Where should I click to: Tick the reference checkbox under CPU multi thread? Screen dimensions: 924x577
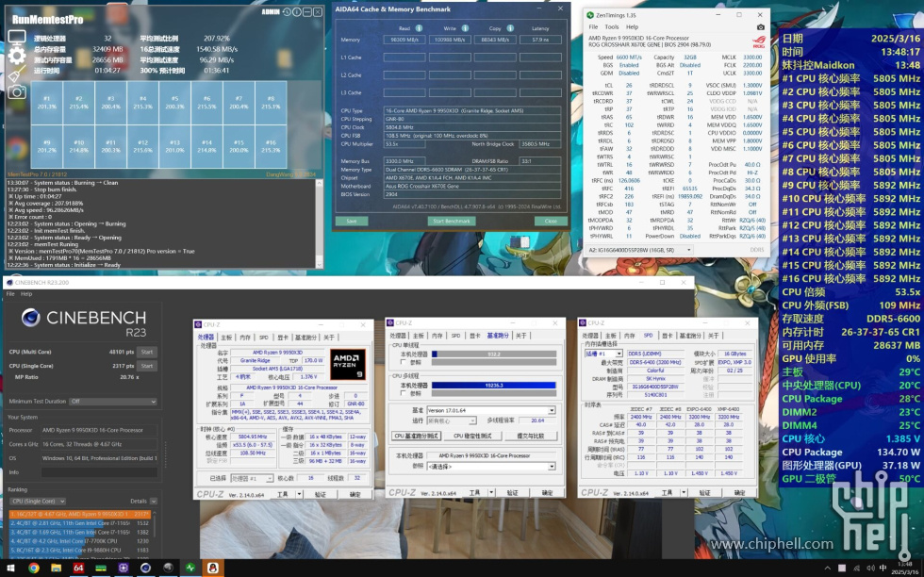[x=404, y=393]
